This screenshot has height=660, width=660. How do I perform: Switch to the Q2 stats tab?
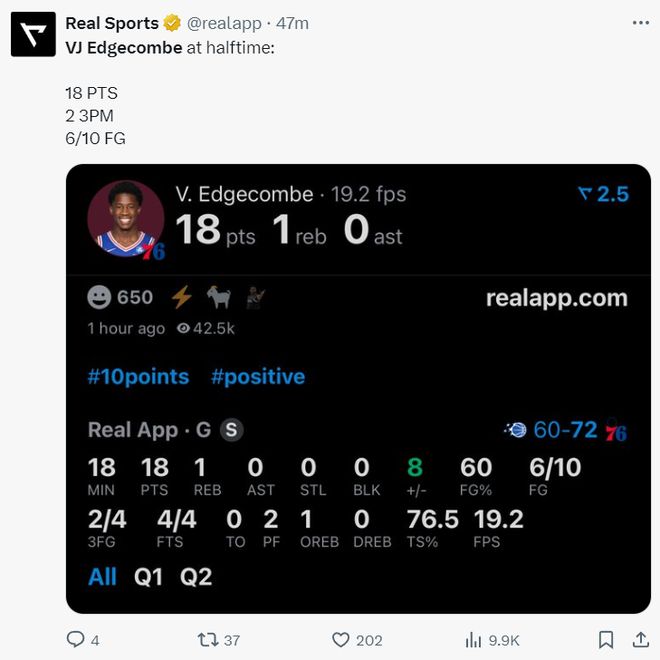point(196,577)
